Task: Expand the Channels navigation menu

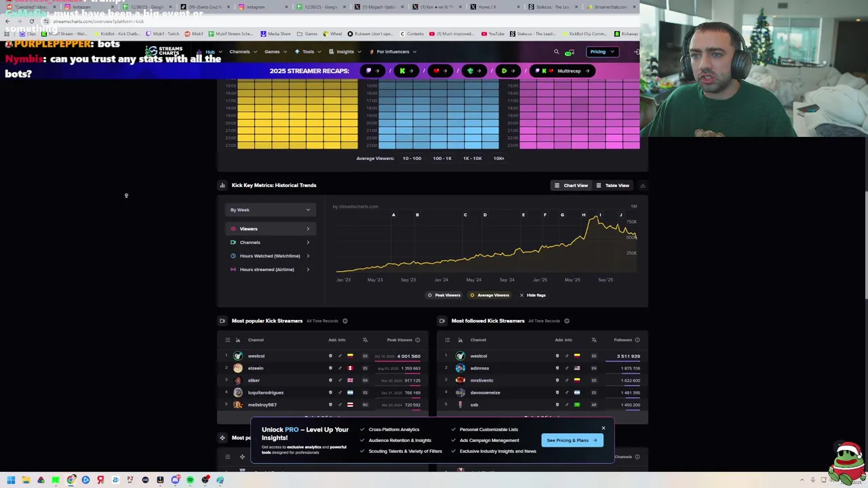Action: [x=243, y=52]
